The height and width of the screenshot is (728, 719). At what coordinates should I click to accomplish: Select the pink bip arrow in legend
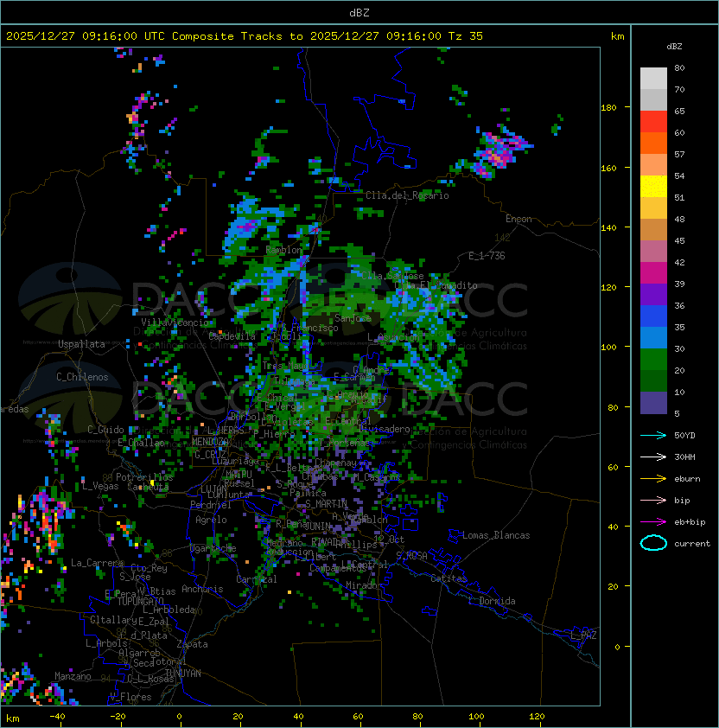tap(653, 501)
